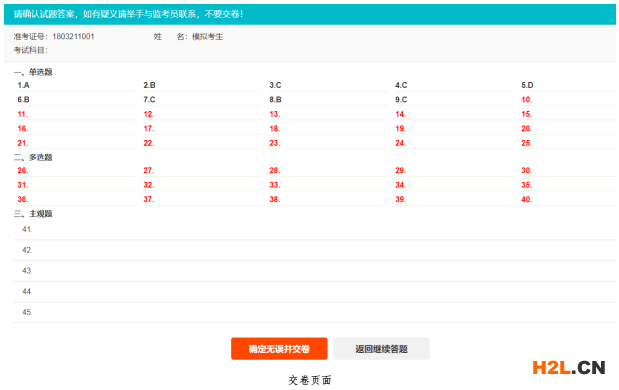Open unanswered question 25
The height and width of the screenshot is (390, 619).
tap(526, 143)
